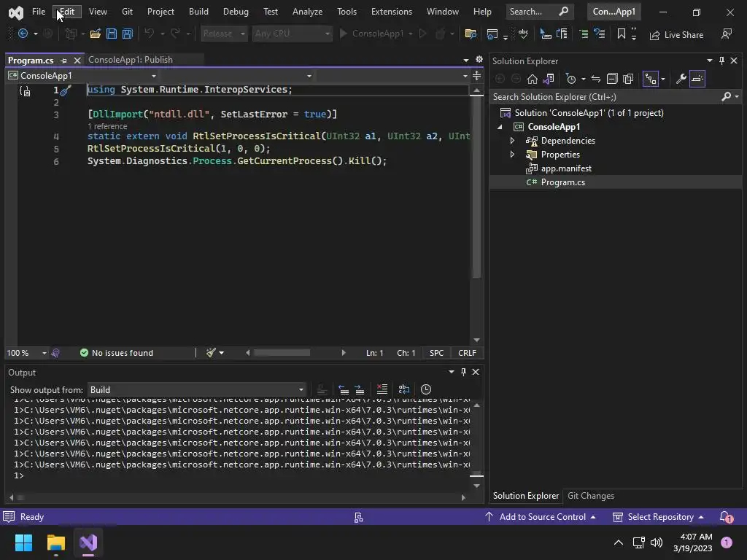
Task: Expand the Dependencies node
Action: coord(512,141)
